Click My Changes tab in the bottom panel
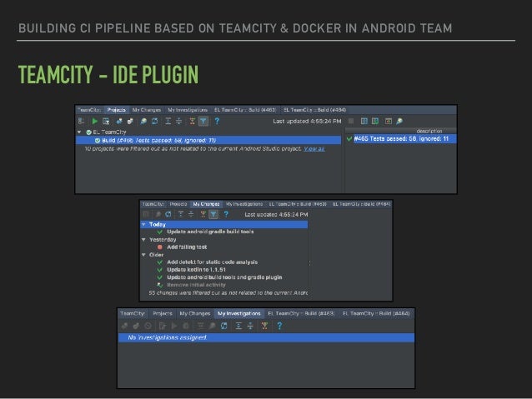This screenshot has width=532, height=399. (195, 313)
